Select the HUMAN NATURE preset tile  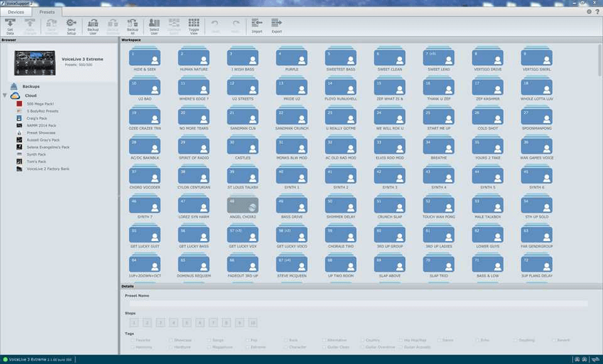(x=194, y=59)
